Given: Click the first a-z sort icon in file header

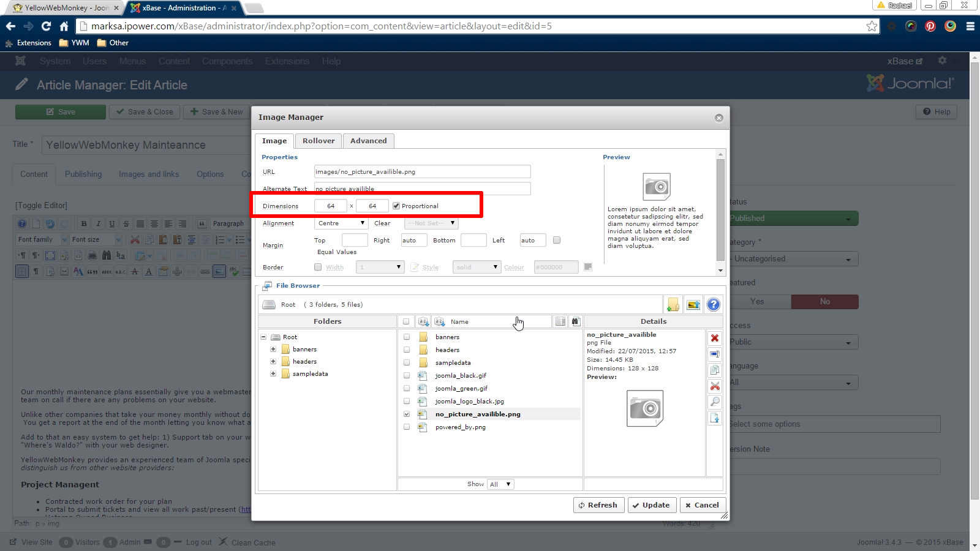Looking at the screenshot, I should pyautogui.click(x=423, y=321).
